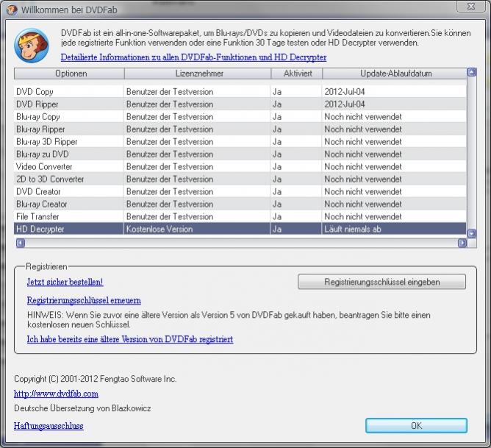Viewport: 491px width, 448px height.
Task: Select the Blu-ray zu DVD option
Action: [x=240, y=154]
